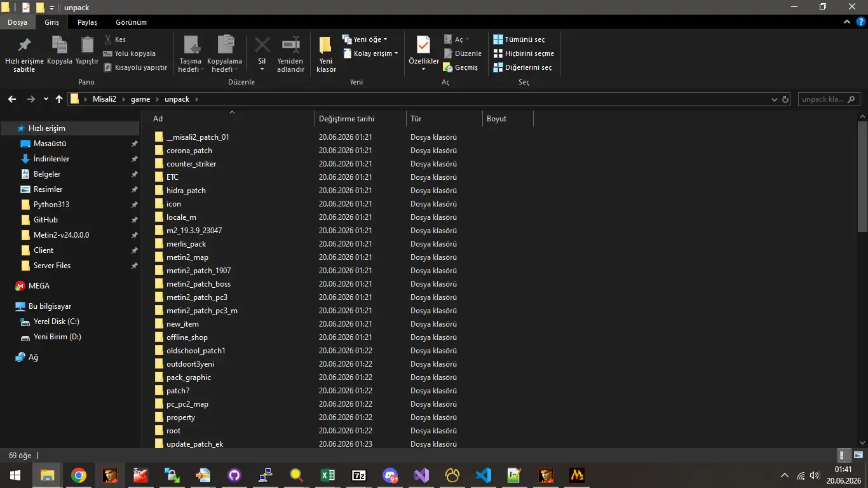This screenshot has height=488, width=868.
Task: Select the locale_m folder
Action: (x=181, y=217)
